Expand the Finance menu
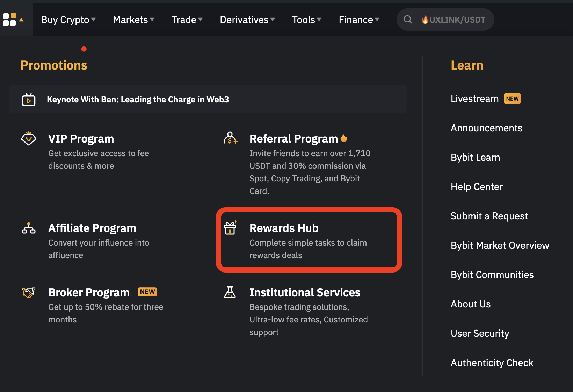 point(359,20)
